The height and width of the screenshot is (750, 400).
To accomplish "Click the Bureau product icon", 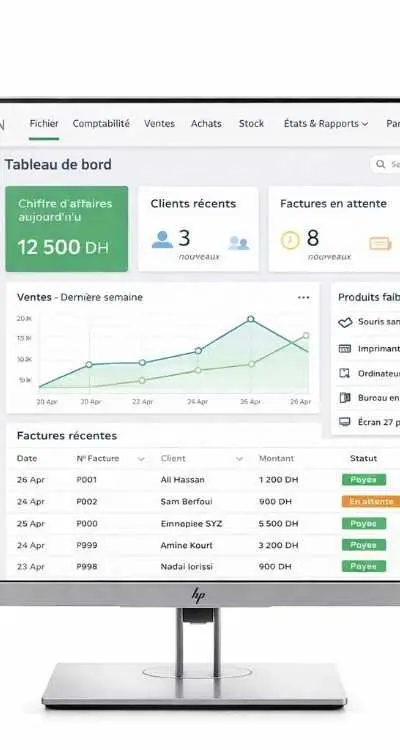I will click(344, 397).
